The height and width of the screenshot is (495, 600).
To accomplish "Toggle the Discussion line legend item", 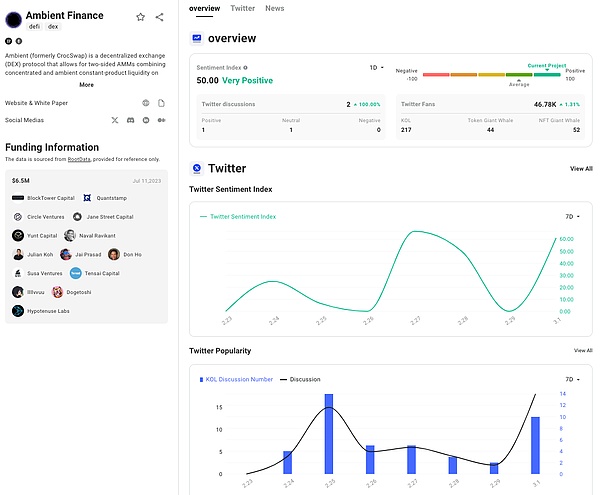I will point(303,380).
